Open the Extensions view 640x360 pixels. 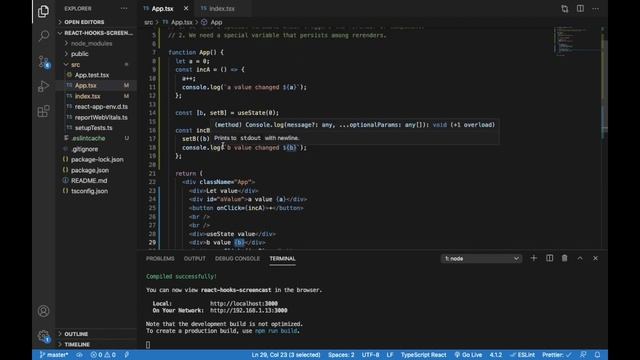(x=43, y=111)
